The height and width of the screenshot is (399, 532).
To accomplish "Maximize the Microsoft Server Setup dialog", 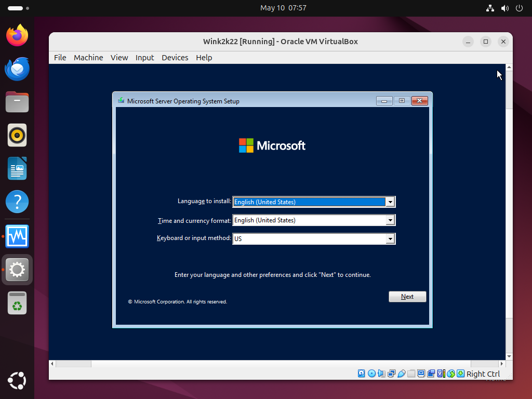I will pyautogui.click(x=402, y=101).
